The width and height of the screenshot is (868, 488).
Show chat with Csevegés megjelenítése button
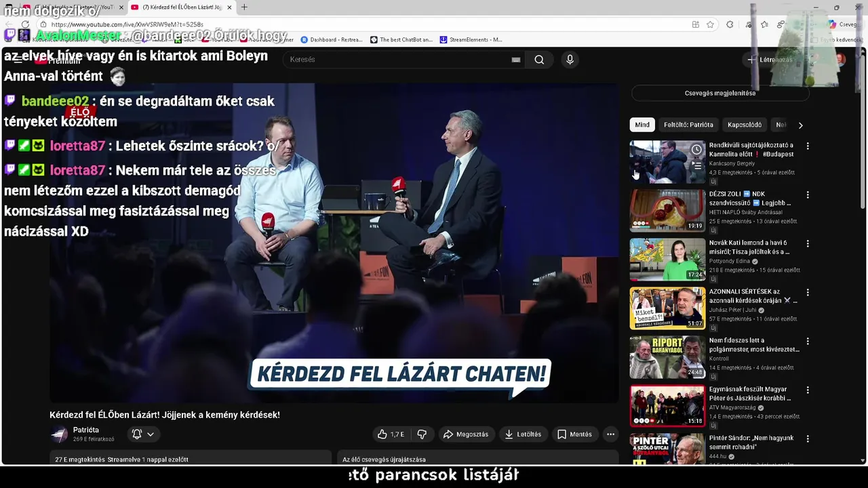coord(720,93)
